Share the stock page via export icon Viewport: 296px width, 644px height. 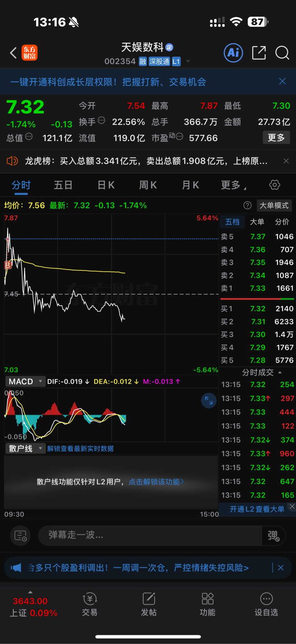[259, 52]
